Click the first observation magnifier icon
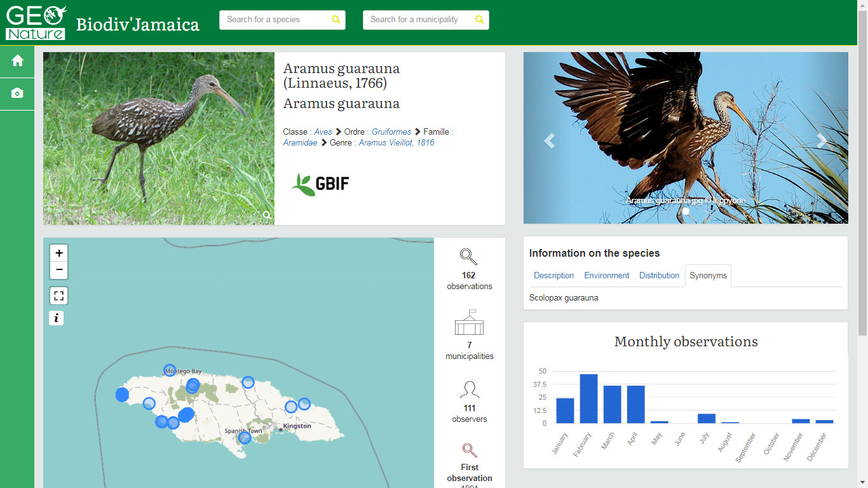Viewport: 868px width, 488px height. (x=469, y=451)
